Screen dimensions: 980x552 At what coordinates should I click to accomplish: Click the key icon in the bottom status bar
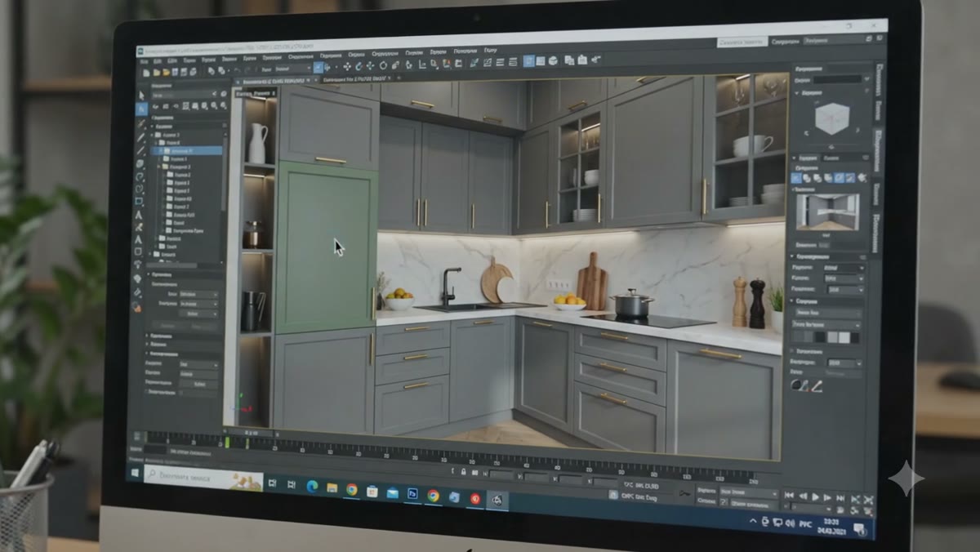point(684,492)
